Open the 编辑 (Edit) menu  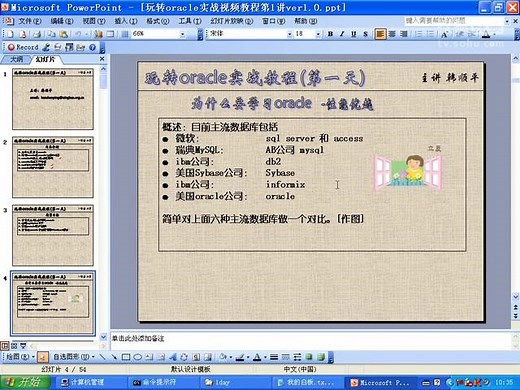(62, 21)
